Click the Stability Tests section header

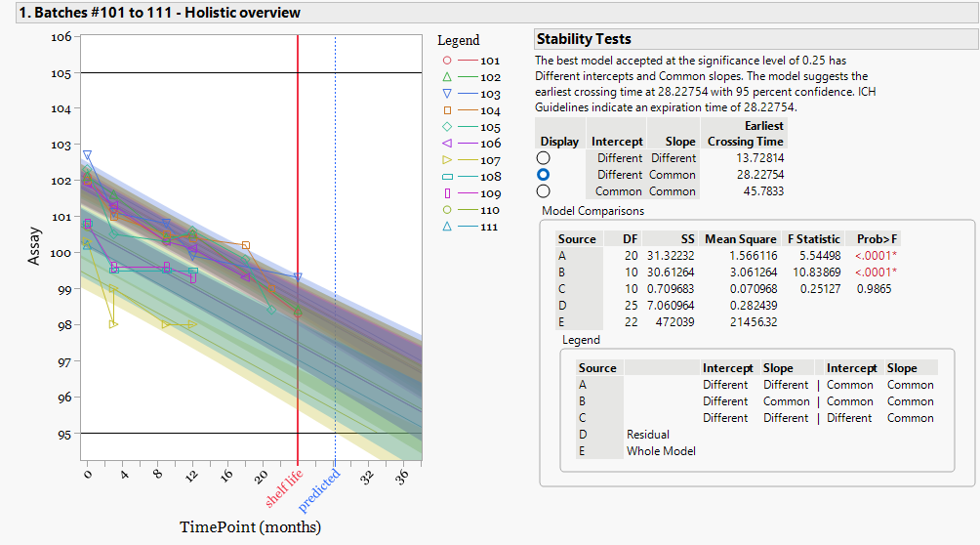[x=756, y=39]
